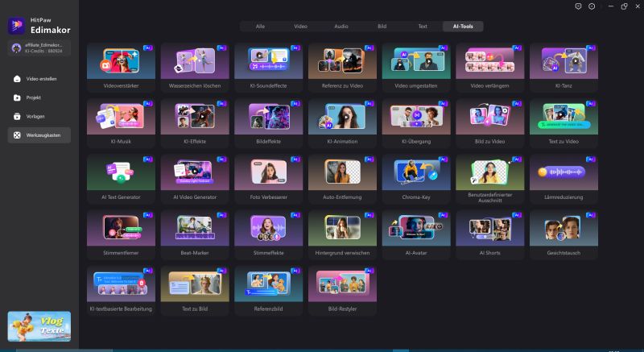644x352 pixels.
Task: Click the Vorlagen icon in sidebar
Action: [x=18, y=116]
